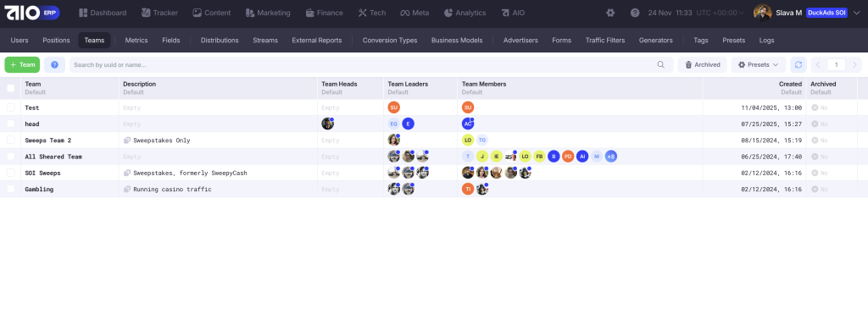The height and width of the screenshot is (314, 868).
Task: Select the head team row checkbox
Action: [10, 124]
